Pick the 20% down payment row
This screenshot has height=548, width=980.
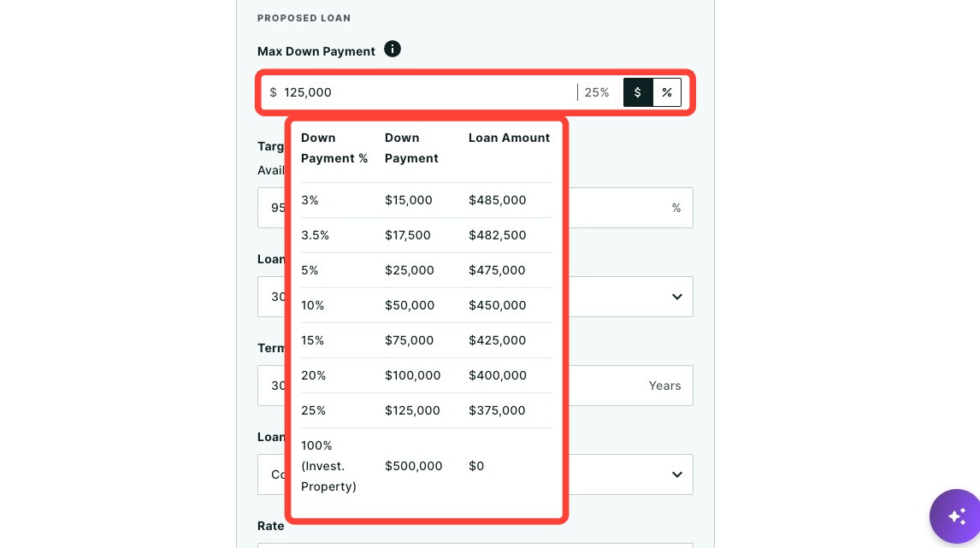tap(426, 375)
